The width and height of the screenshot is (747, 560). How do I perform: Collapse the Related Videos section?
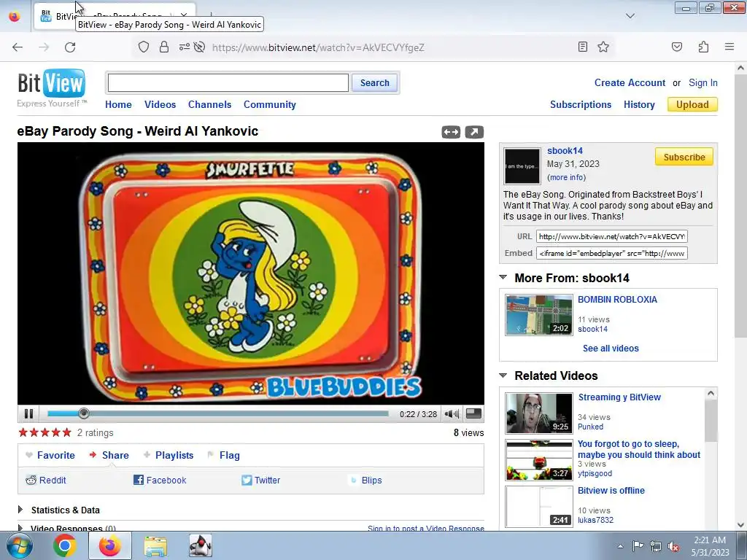[503, 376]
